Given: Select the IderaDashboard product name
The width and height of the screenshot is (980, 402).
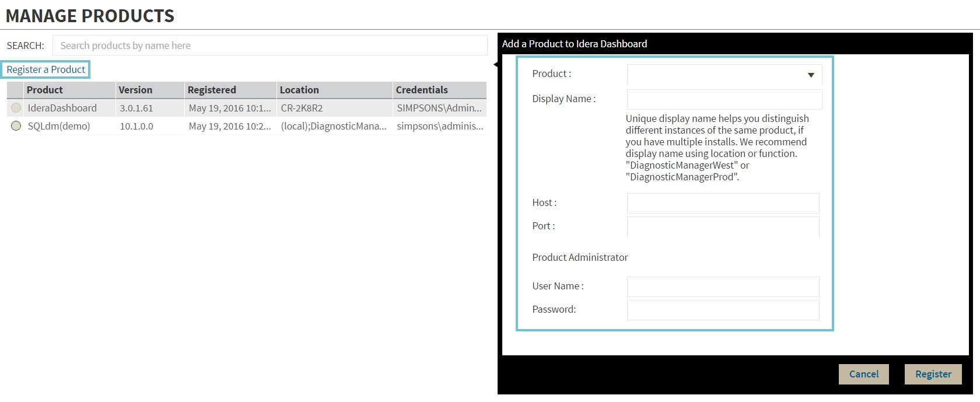Looking at the screenshot, I should pyautogui.click(x=62, y=108).
